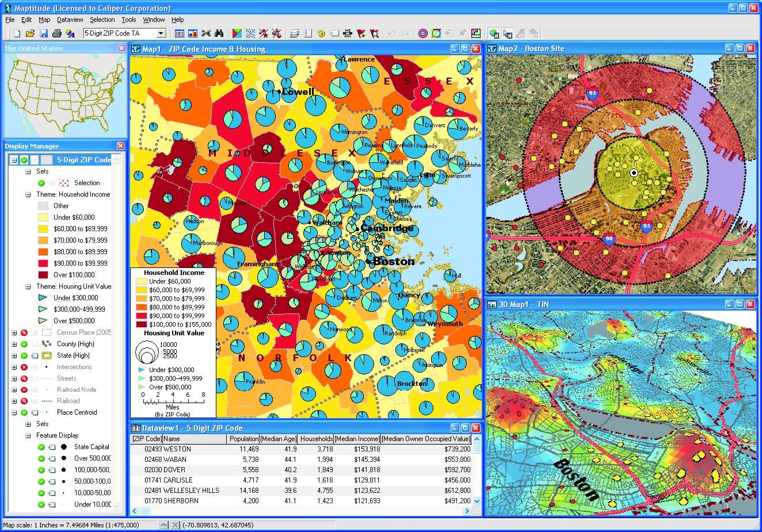The height and width of the screenshot is (532, 762).
Task: Click the concentric rings bands icon
Action: pos(423,33)
